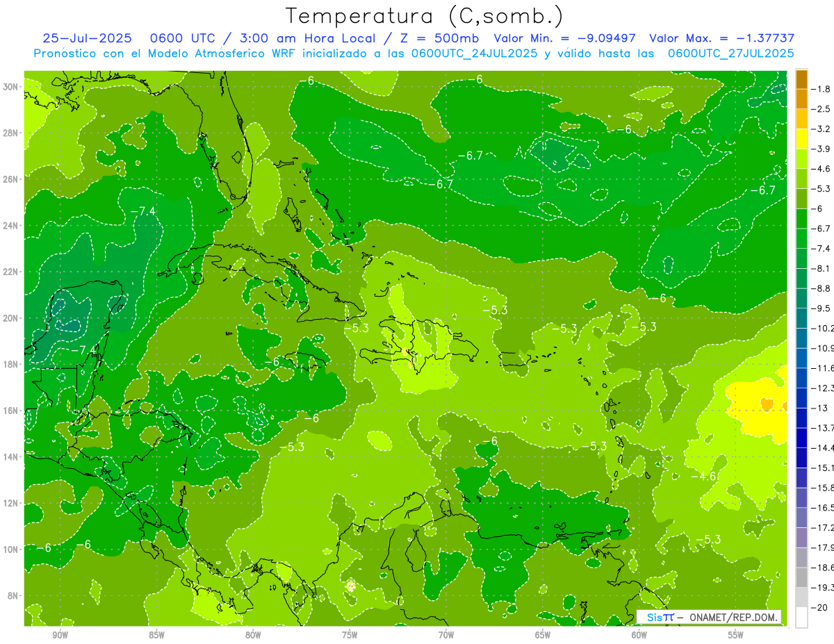Click the longitude label '85W'
This screenshot has height=644, width=834.
157,635
